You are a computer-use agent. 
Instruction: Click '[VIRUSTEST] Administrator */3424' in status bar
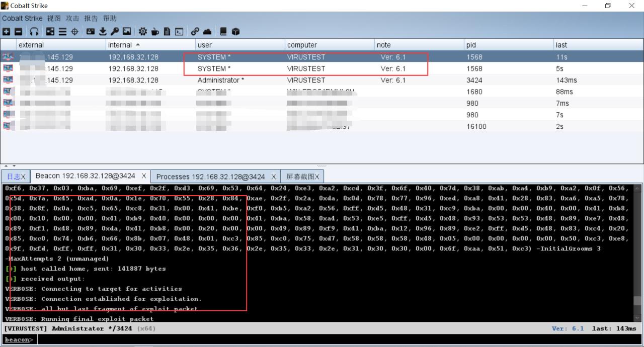pos(68,328)
